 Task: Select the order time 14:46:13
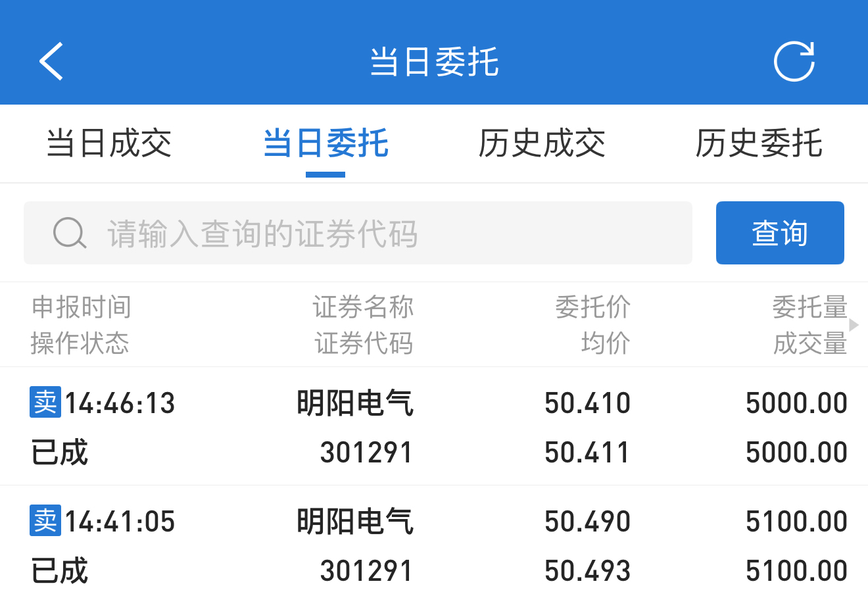point(120,403)
